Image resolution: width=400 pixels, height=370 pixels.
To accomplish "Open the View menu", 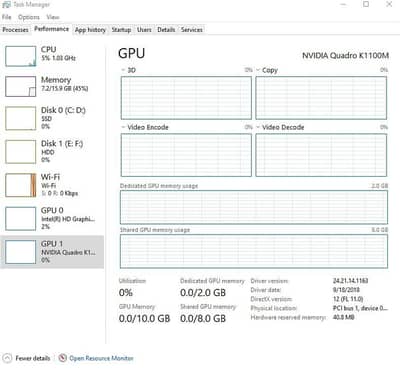I will tap(53, 17).
